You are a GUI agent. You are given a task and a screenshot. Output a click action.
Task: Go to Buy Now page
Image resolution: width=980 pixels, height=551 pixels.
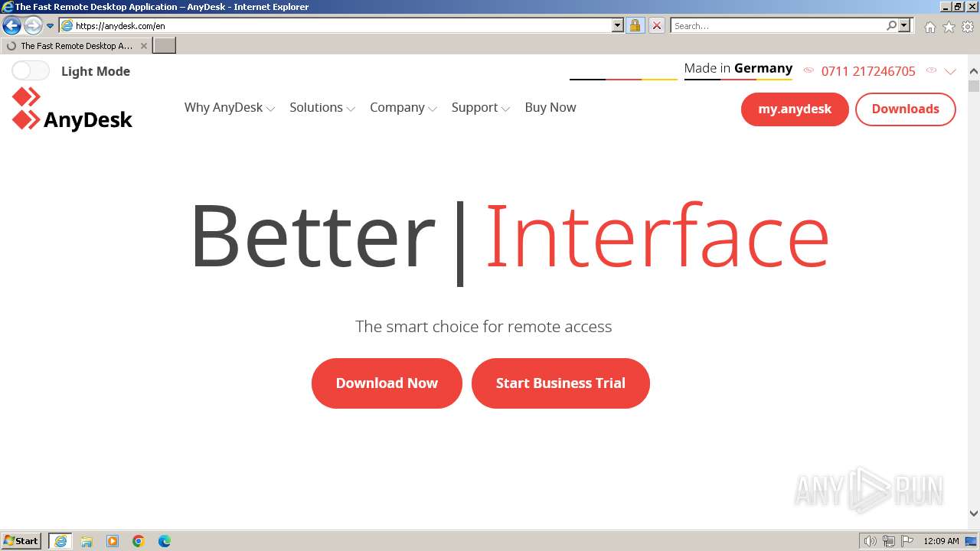point(550,108)
